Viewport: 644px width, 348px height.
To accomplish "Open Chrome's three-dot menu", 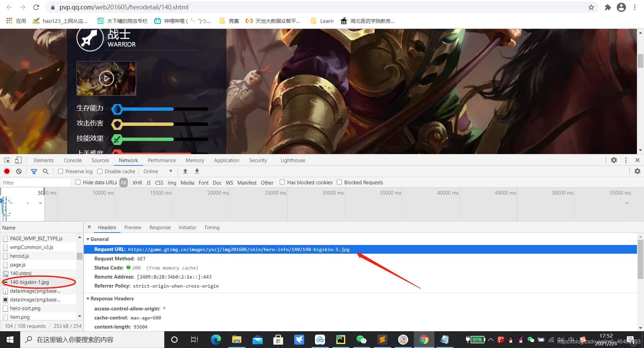I will [635, 7].
